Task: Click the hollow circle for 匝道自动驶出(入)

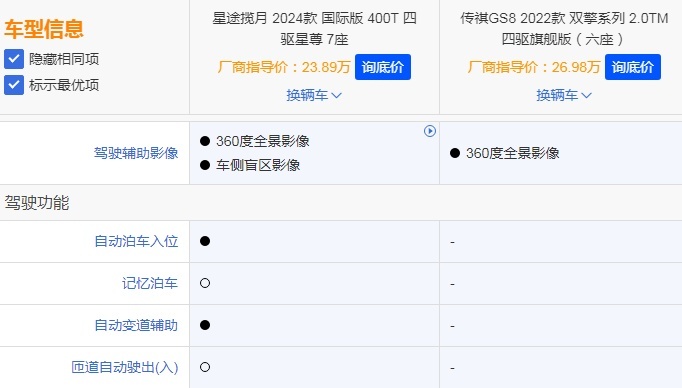Action: click(x=205, y=367)
